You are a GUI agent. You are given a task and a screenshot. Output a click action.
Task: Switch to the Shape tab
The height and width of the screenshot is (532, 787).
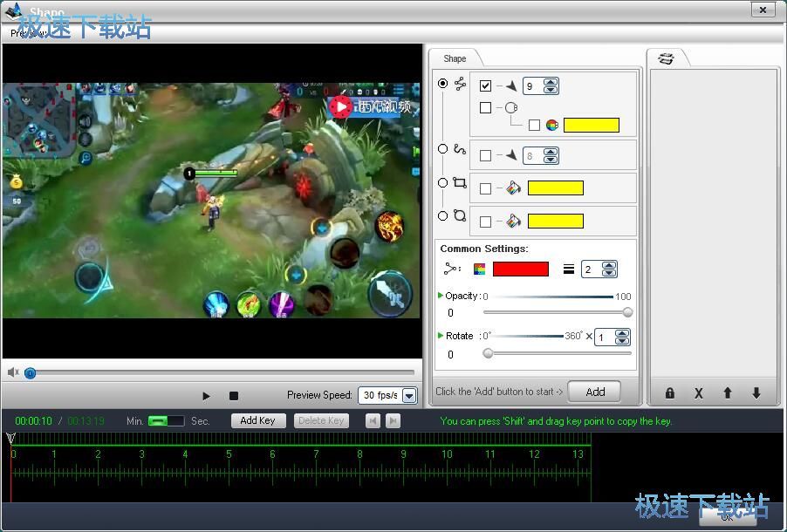click(x=455, y=58)
